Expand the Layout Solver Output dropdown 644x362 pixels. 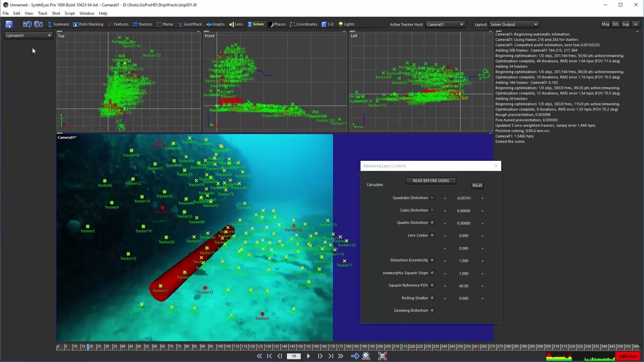point(514,24)
